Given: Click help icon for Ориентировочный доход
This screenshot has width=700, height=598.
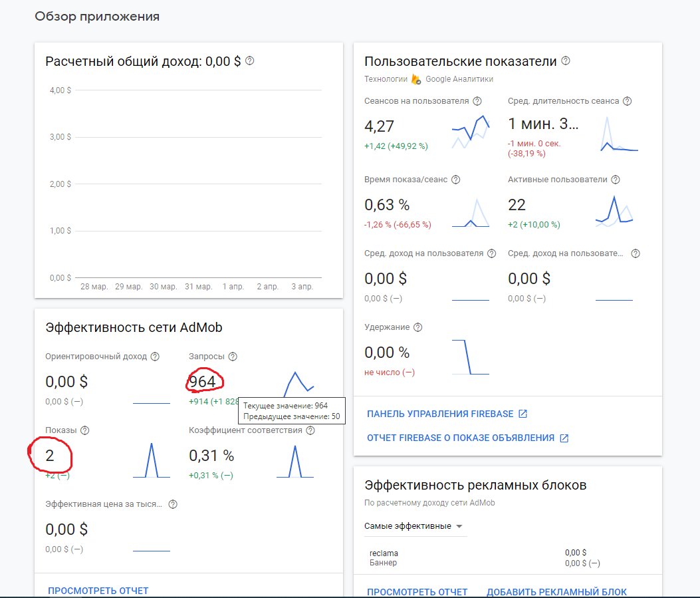Looking at the screenshot, I should click(155, 357).
